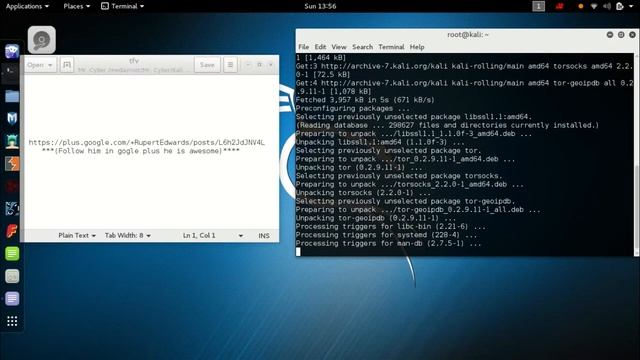Click the plus.google.com URL in editor
The image size is (640, 360).
[x=147, y=142]
